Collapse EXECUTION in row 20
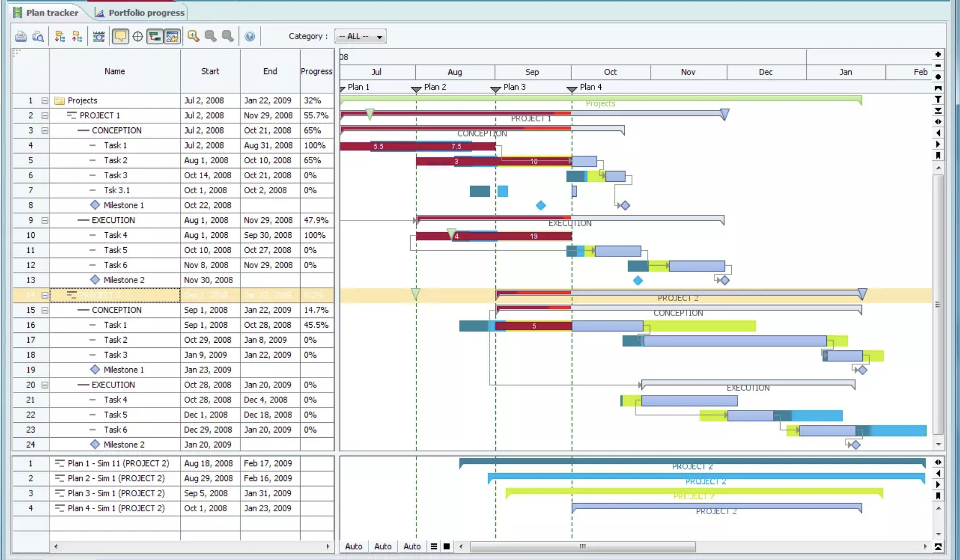The width and height of the screenshot is (960, 560). [x=45, y=385]
